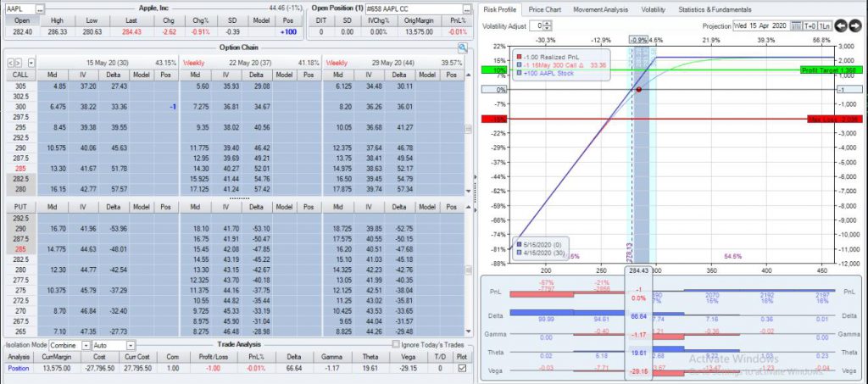Toggle the Realized PnL legend swatch

pyautogui.click(x=518, y=56)
